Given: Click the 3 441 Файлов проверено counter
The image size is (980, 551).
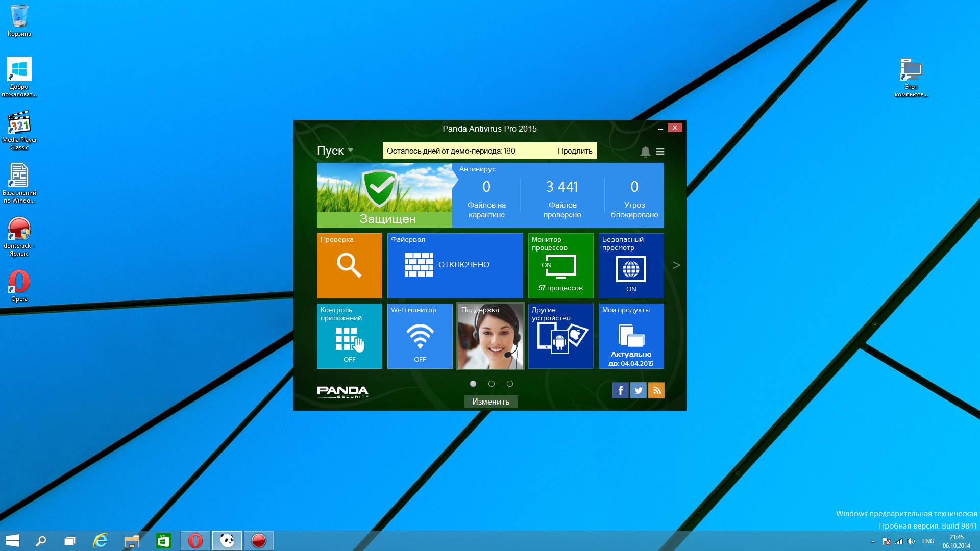Looking at the screenshot, I should point(562,199).
